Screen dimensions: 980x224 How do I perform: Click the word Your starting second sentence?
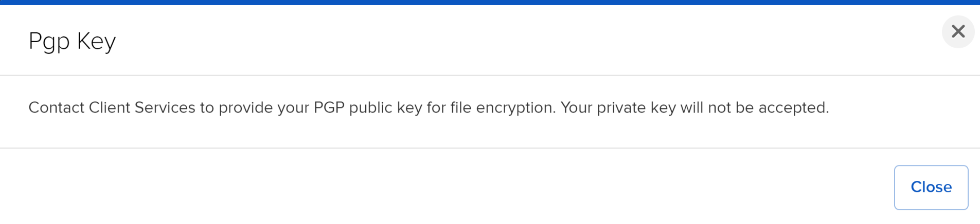(x=576, y=107)
